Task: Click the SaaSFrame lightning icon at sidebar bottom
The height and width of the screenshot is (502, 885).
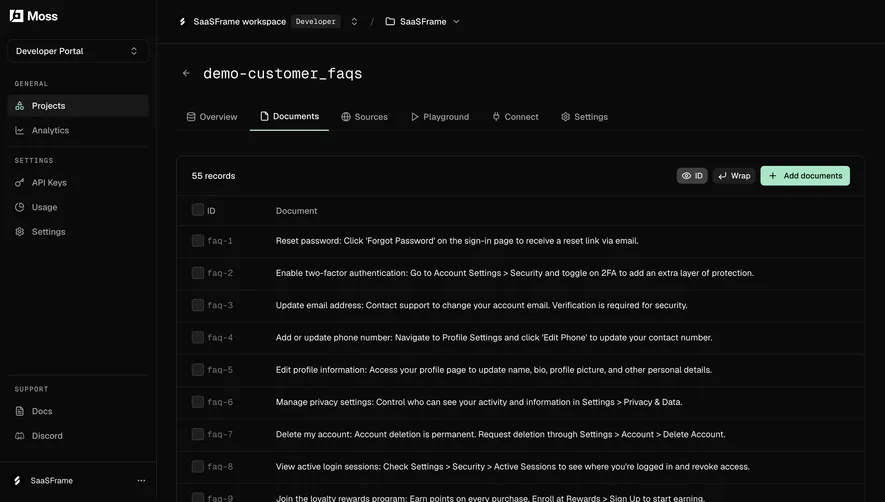Action: [17, 481]
